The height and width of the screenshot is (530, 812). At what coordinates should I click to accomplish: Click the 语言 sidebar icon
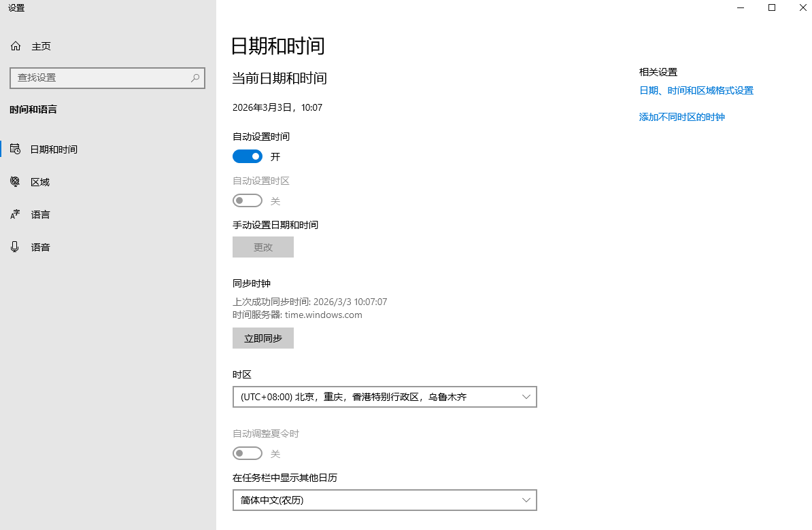tap(15, 214)
